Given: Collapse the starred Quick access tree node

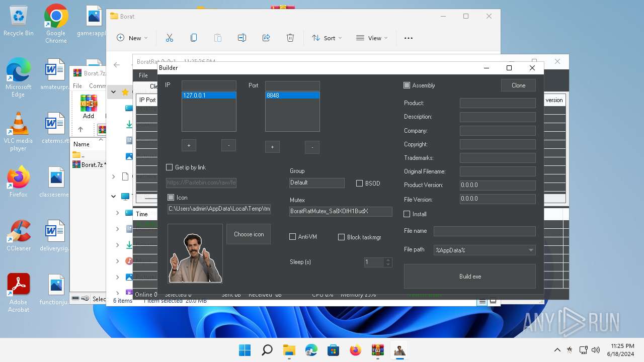Looking at the screenshot, I should coord(114,92).
